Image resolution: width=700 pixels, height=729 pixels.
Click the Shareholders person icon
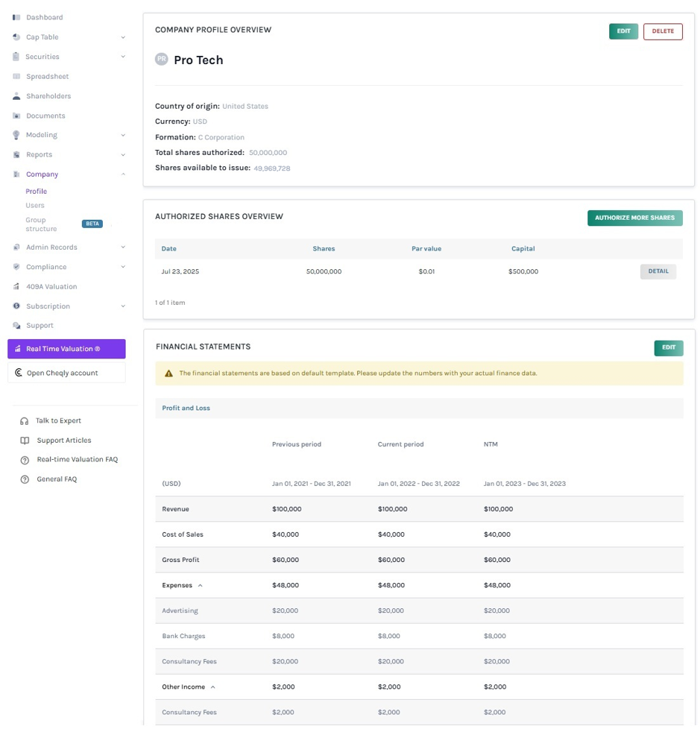[x=16, y=95]
